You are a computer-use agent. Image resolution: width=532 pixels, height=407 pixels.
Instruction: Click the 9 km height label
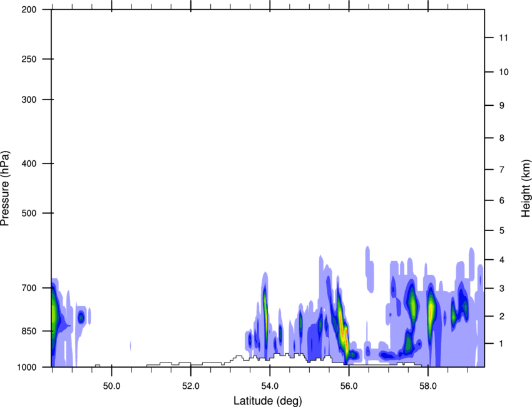[502, 106]
